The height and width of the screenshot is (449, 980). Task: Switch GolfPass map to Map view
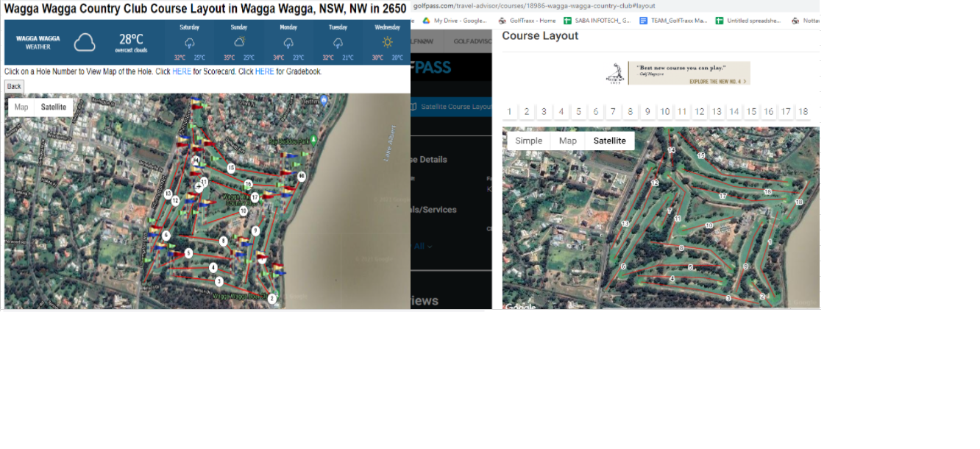coord(568,141)
